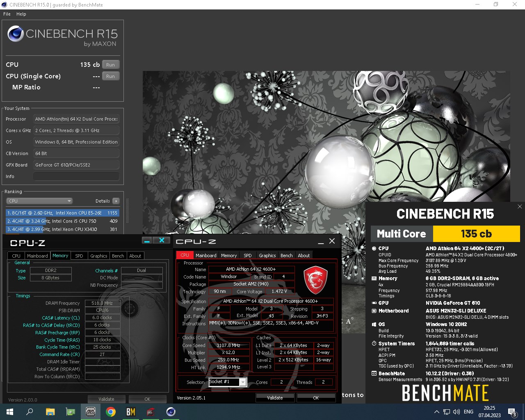Open About tab in MSI CPU-Z window
The height and width of the screenshot is (420, 525).
pos(304,256)
